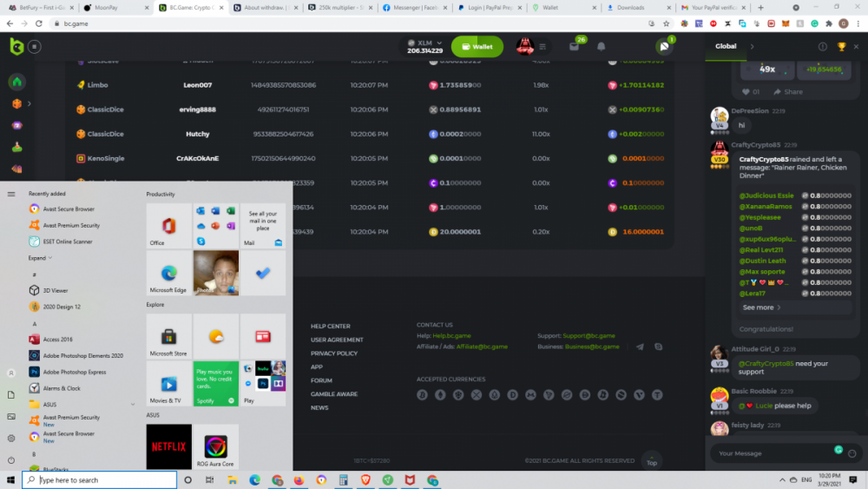The image size is (868, 489).
Task: Click the BC.Game logo
Action: tap(16, 47)
